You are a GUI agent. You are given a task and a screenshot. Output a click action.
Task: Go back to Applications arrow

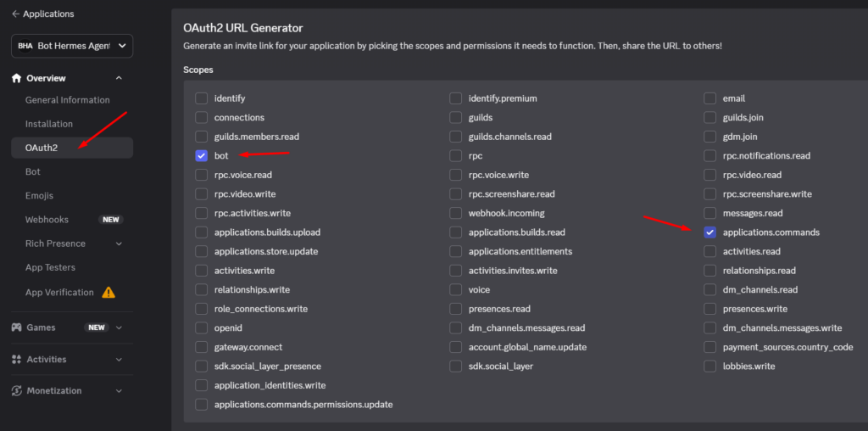tap(15, 14)
